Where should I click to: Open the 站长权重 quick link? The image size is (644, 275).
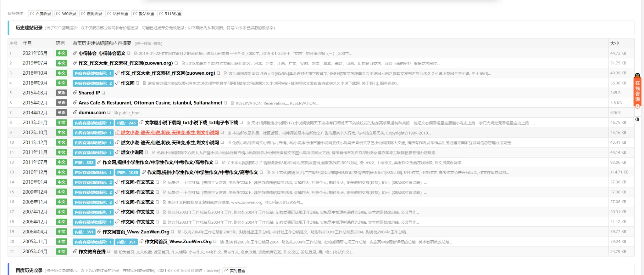click(x=118, y=14)
